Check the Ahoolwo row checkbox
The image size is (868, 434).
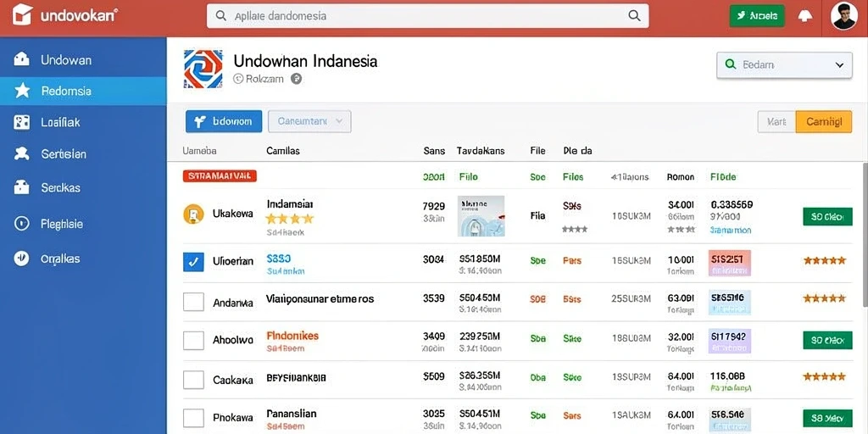(193, 340)
